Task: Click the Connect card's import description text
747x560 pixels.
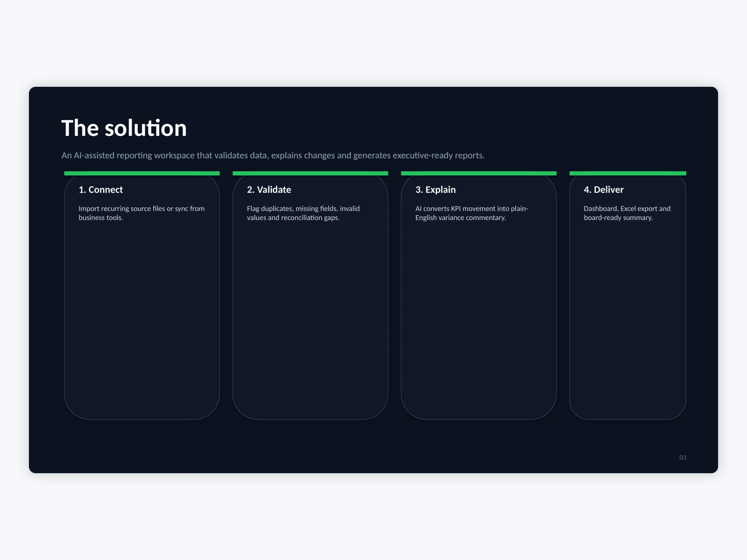Action: 141,213
